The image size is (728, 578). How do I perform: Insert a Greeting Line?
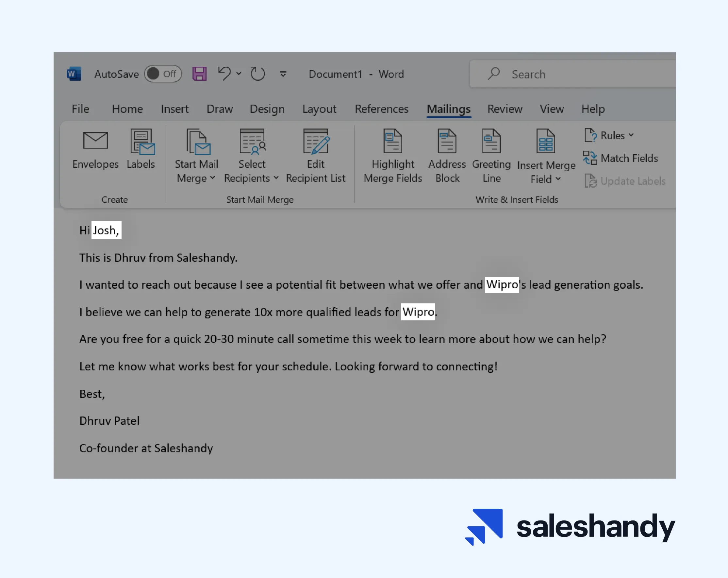(x=491, y=156)
